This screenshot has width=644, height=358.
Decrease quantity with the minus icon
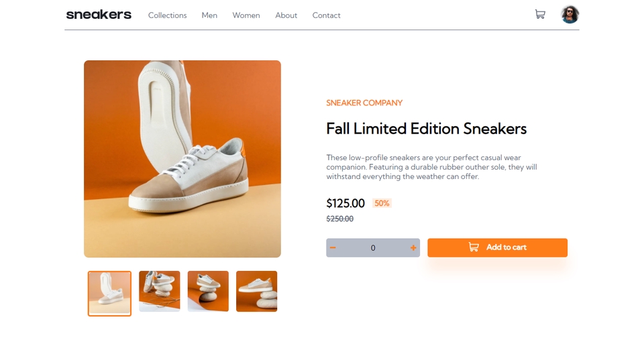tap(333, 248)
